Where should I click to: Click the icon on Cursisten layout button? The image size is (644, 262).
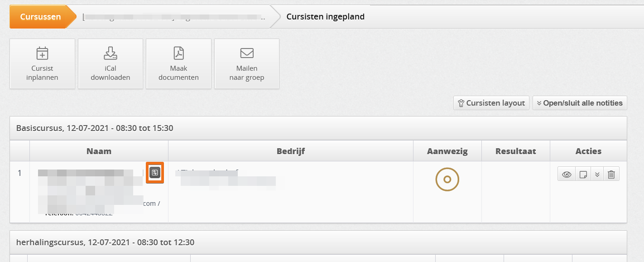(x=461, y=103)
